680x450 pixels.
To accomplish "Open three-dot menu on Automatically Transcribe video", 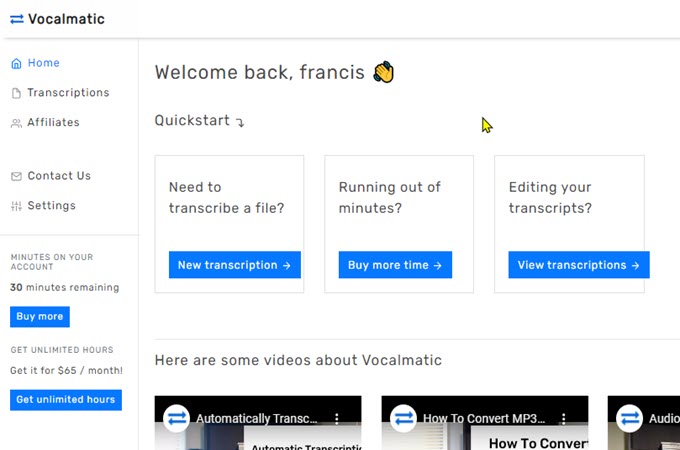I will 337,418.
